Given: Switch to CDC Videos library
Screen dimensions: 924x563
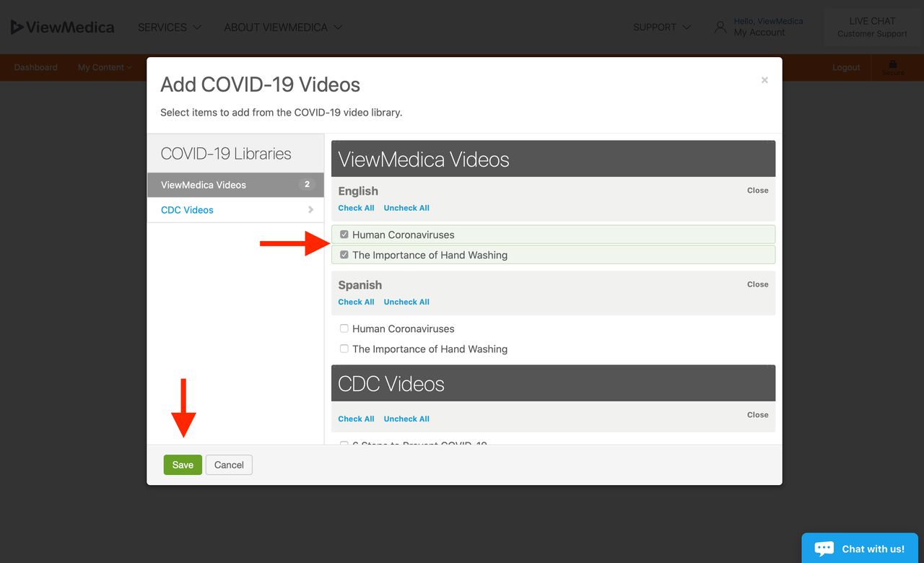Looking at the screenshot, I should click(235, 210).
